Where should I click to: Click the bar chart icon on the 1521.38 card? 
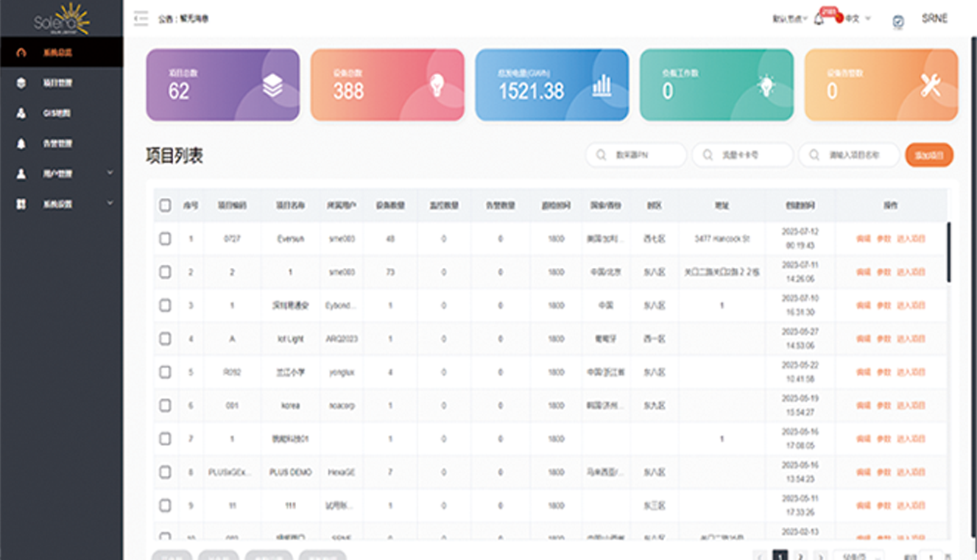pyautogui.click(x=602, y=85)
